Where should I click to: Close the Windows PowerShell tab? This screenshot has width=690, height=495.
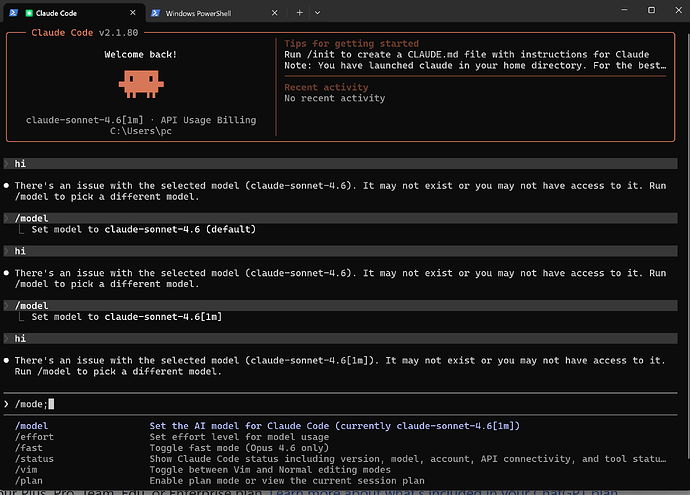275,13
